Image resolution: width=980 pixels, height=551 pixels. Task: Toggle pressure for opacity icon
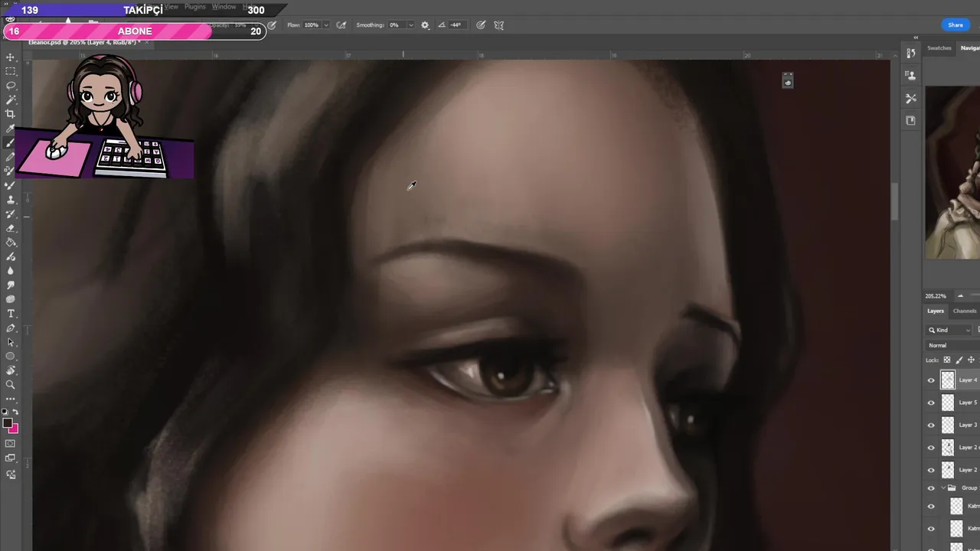272,25
